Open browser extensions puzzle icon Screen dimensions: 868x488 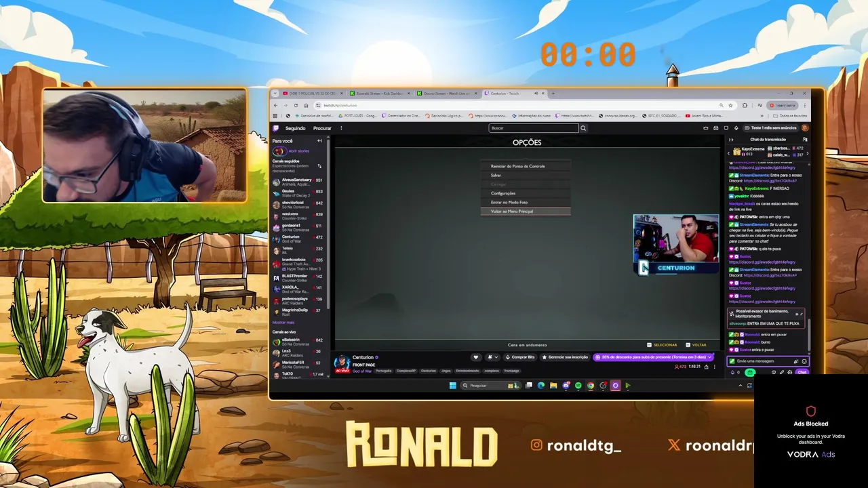[x=745, y=105]
